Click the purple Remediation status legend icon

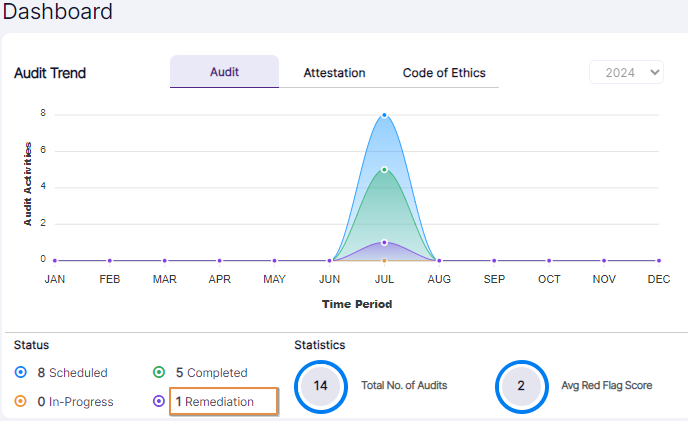(159, 402)
